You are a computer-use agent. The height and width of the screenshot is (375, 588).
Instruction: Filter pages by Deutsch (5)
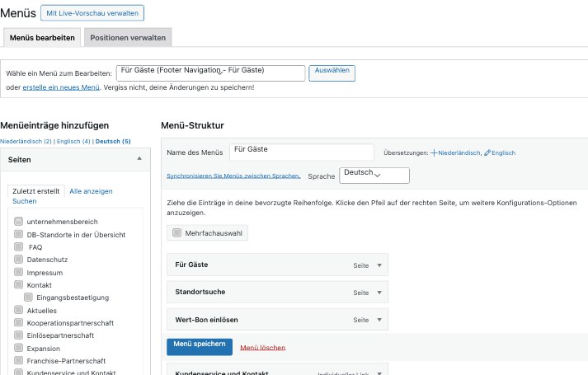(x=113, y=141)
